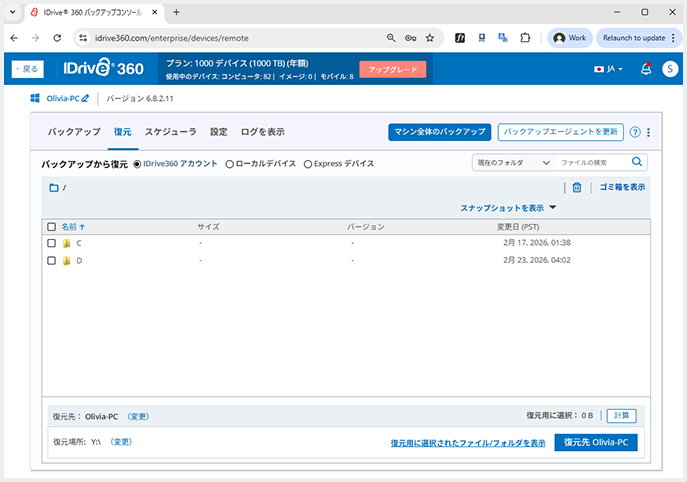
Task: Click the 復元先 Olivia-PC restore button
Action: pos(596,442)
